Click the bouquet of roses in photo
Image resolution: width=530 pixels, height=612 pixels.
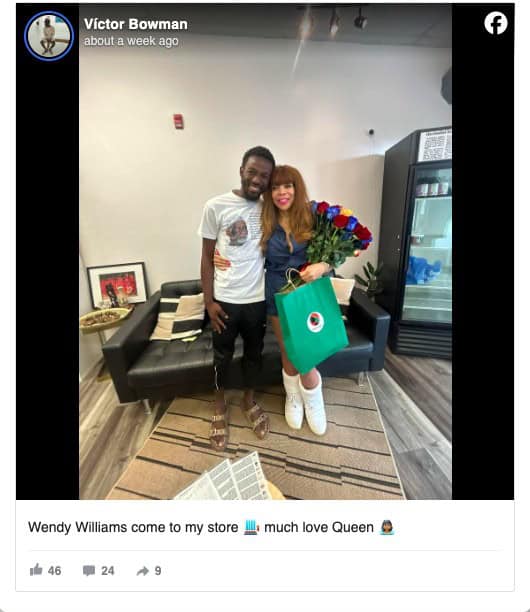click(x=338, y=233)
